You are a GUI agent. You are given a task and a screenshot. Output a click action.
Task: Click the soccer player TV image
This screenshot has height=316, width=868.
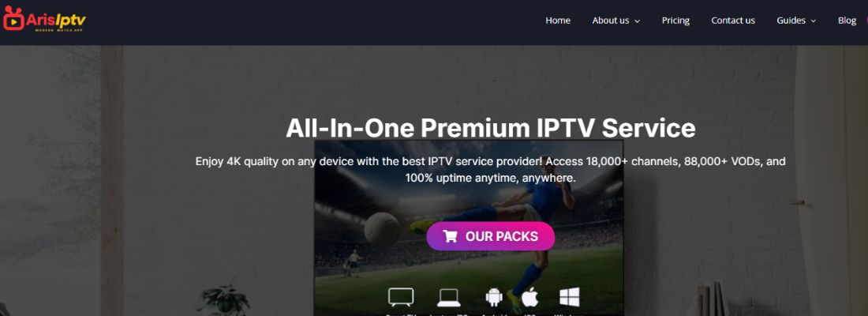point(468,228)
